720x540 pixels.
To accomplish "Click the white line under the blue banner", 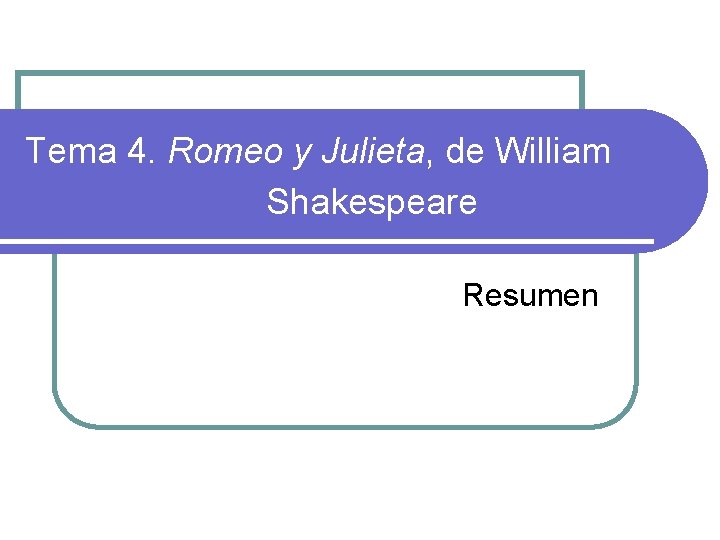I will tap(330, 241).
